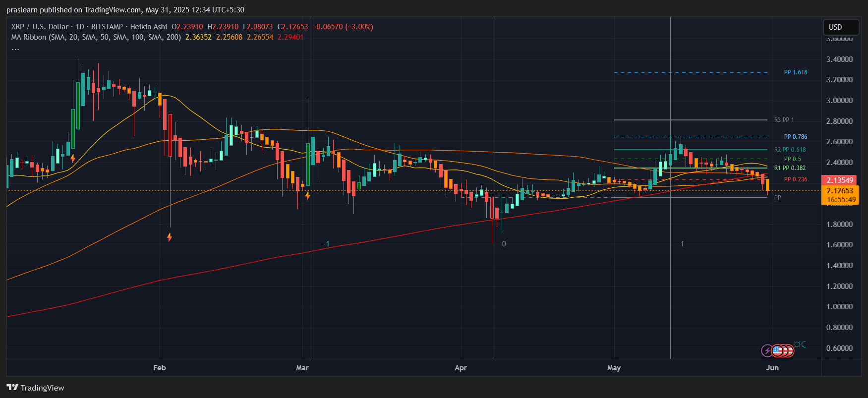Click the Apr label on the time axis

click(461, 368)
